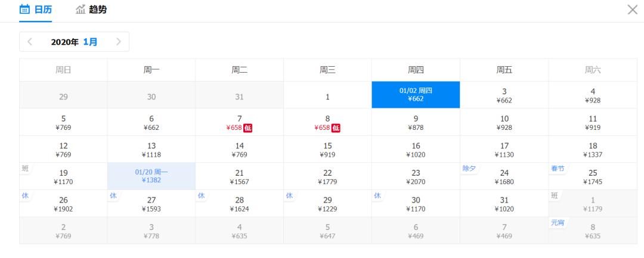
Task: Click the red 低 badge on January 8
Action: (x=336, y=128)
